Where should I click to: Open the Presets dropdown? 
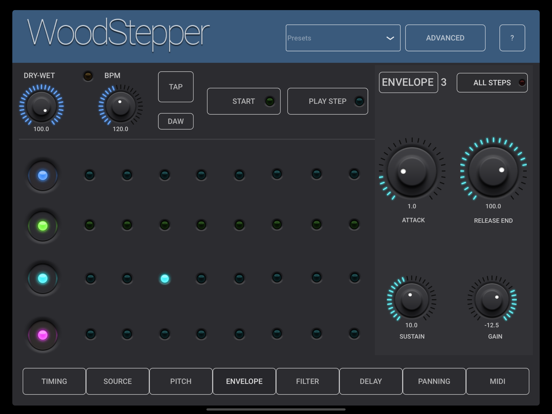pos(343,38)
